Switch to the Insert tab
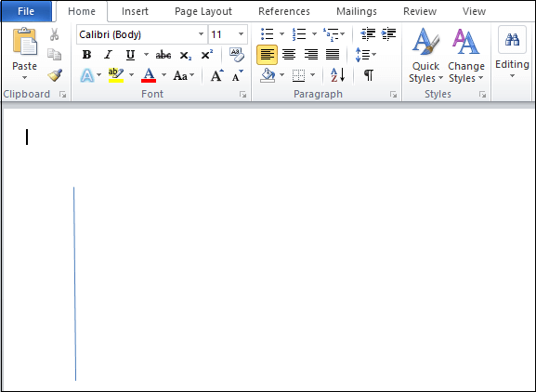The width and height of the screenshot is (536, 392). [x=135, y=11]
